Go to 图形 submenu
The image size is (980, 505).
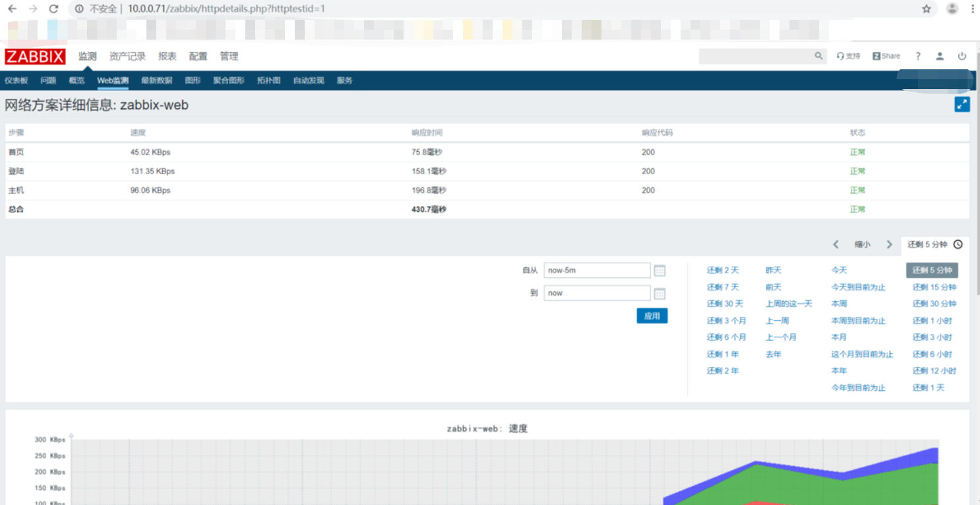193,81
